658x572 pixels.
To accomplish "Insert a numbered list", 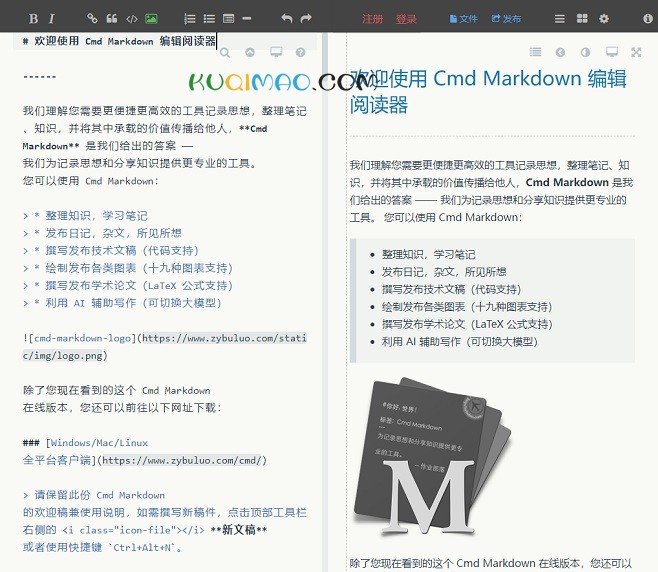I will 190,18.
